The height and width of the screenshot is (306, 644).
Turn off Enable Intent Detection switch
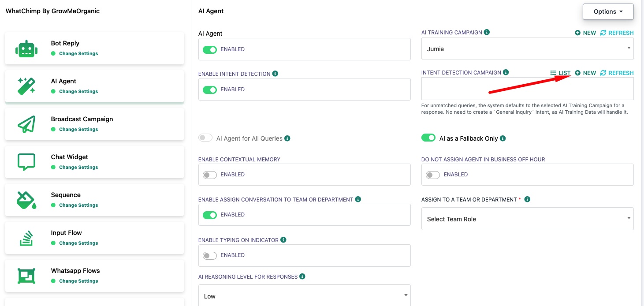coord(210,90)
